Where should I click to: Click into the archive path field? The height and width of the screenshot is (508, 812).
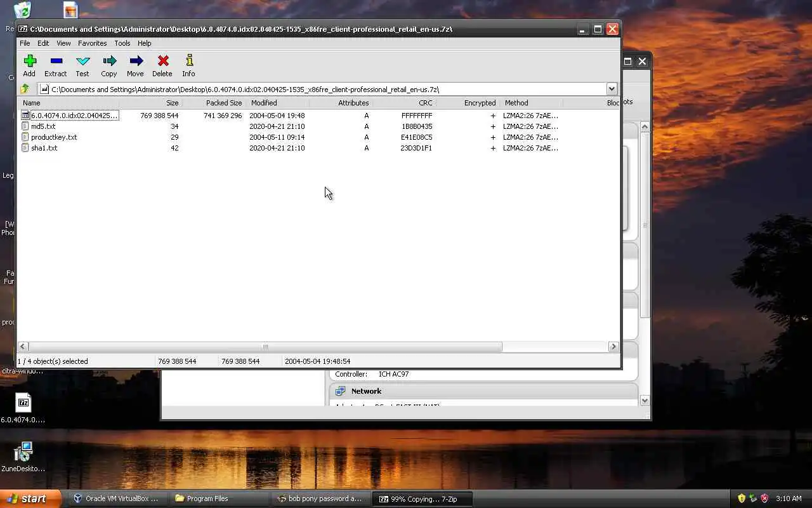pos(322,90)
